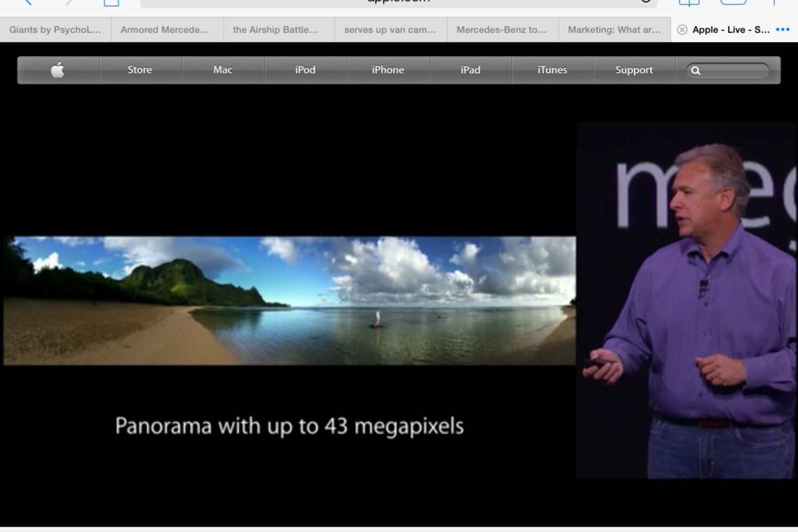
Task: Open the Store section
Action: coord(140,70)
